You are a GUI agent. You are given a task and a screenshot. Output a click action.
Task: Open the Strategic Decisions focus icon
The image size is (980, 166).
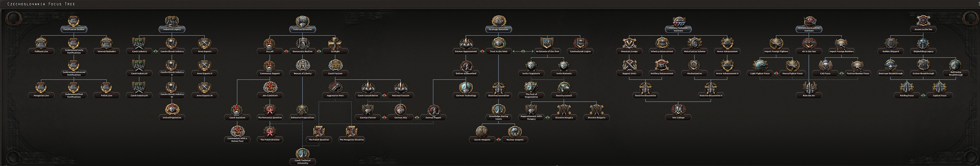point(498,21)
